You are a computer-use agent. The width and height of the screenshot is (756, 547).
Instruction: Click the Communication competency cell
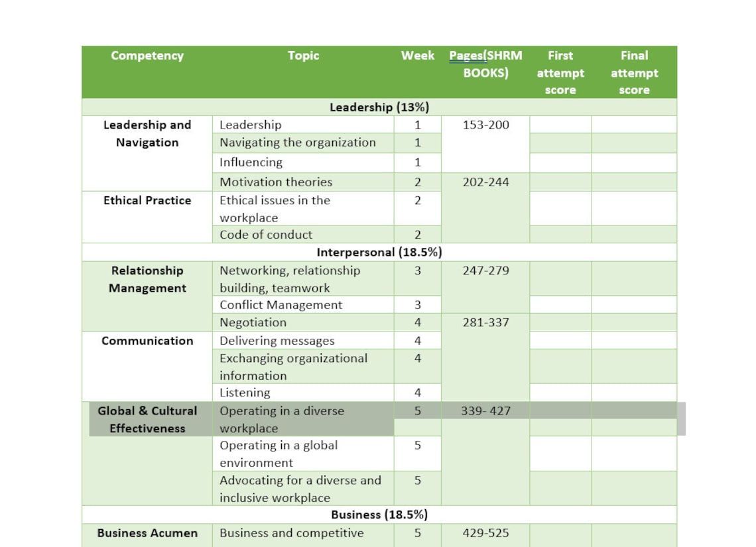coord(147,341)
